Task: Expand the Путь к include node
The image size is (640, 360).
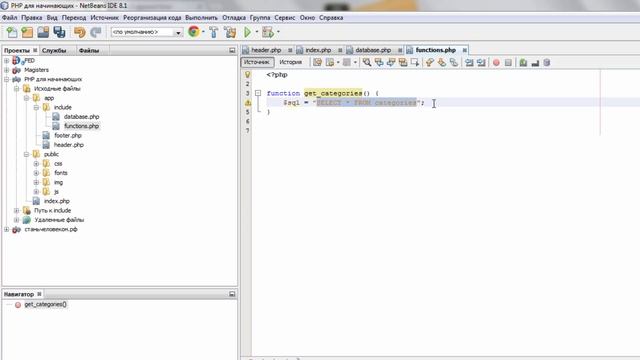Action: (x=16, y=211)
